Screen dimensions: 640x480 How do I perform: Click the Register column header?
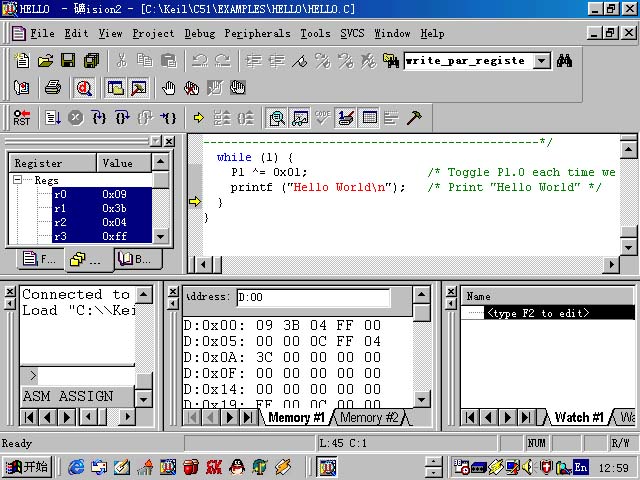[53, 163]
